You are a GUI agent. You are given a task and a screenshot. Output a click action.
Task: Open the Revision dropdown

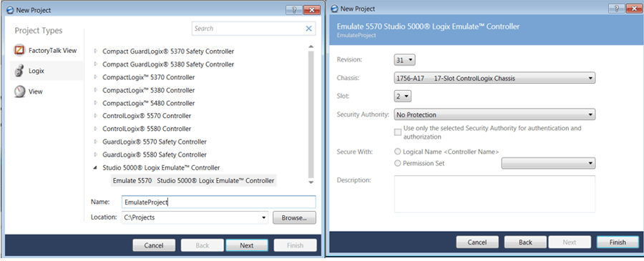coord(404,60)
